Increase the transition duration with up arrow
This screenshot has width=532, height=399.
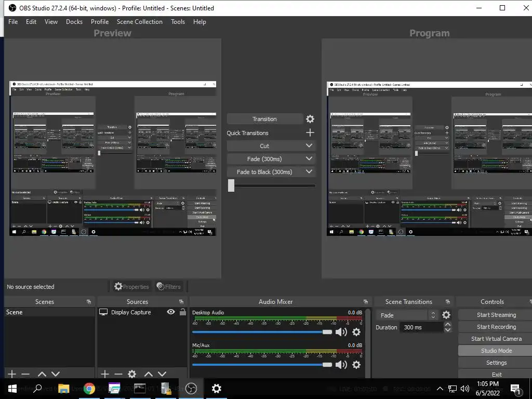448,325
